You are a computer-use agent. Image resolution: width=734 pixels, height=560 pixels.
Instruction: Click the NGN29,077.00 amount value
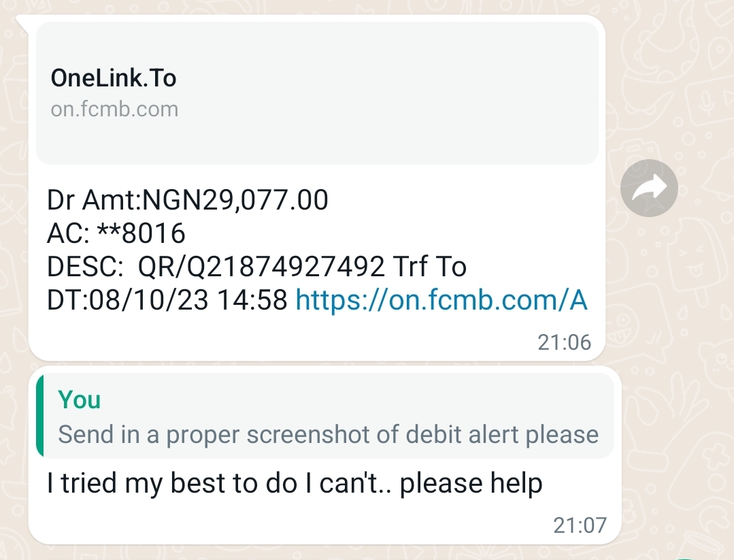[237, 200]
